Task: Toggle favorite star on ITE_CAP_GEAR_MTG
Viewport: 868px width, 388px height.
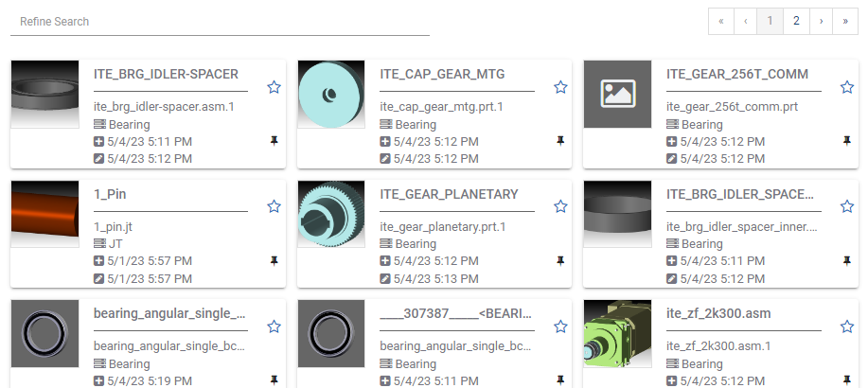Action: pos(560,87)
